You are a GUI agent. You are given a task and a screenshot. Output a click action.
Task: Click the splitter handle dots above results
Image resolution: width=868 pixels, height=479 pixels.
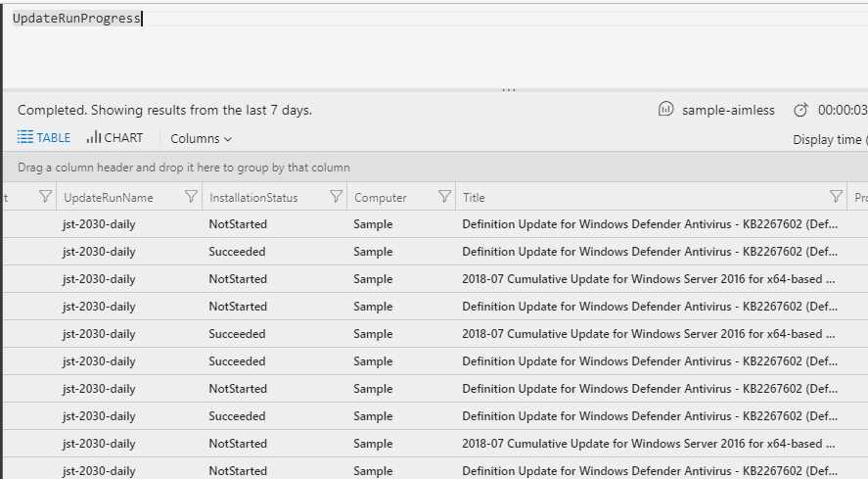click(x=508, y=89)
